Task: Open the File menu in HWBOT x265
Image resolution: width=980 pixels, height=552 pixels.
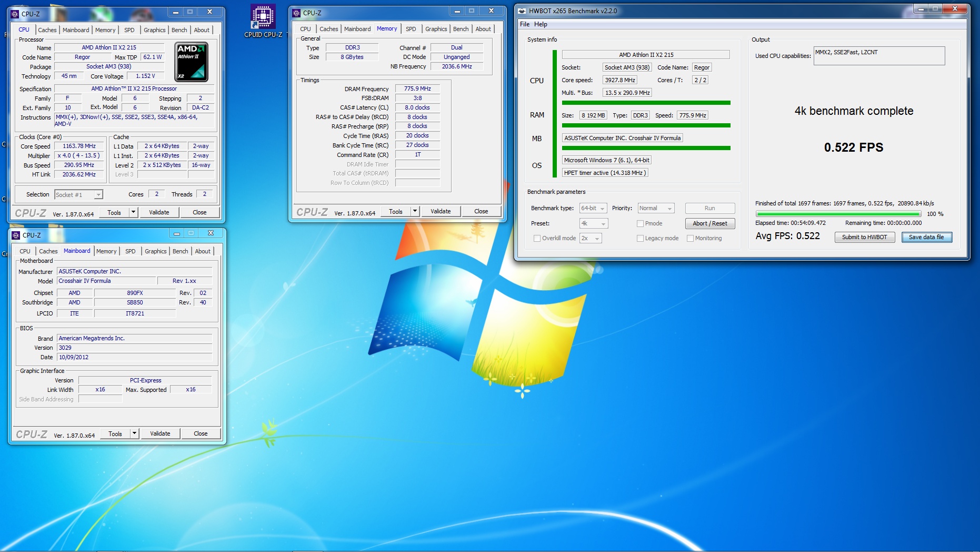Action: coord(525,24)
